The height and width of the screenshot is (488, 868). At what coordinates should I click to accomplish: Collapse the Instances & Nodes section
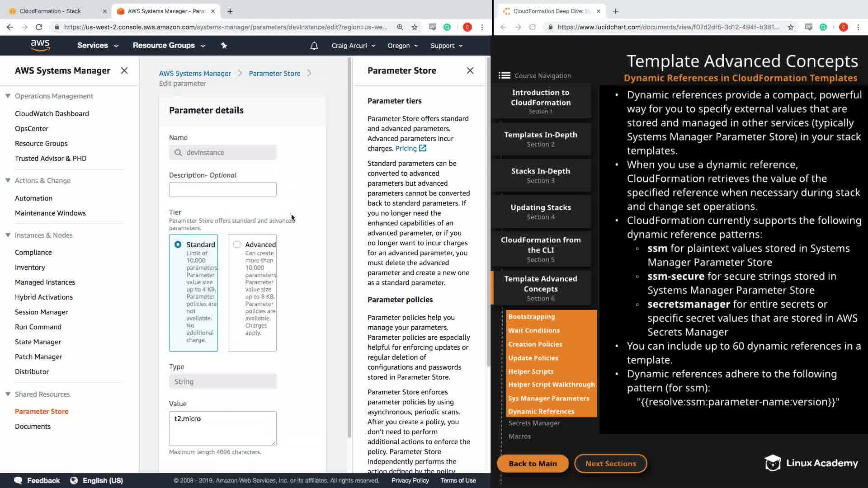point(8,235)
